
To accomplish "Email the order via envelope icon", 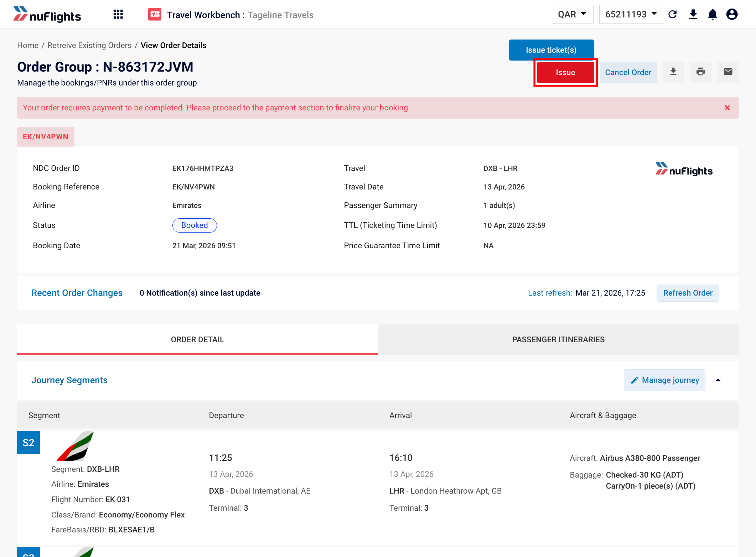I will pyautogui.click(x=728, y=72).
